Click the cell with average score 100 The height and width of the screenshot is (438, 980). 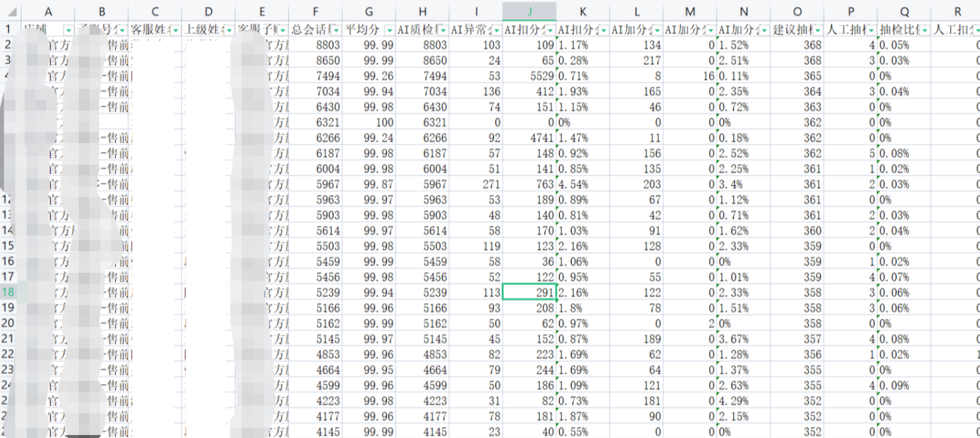pyautogui.click(x=369, y=122)
